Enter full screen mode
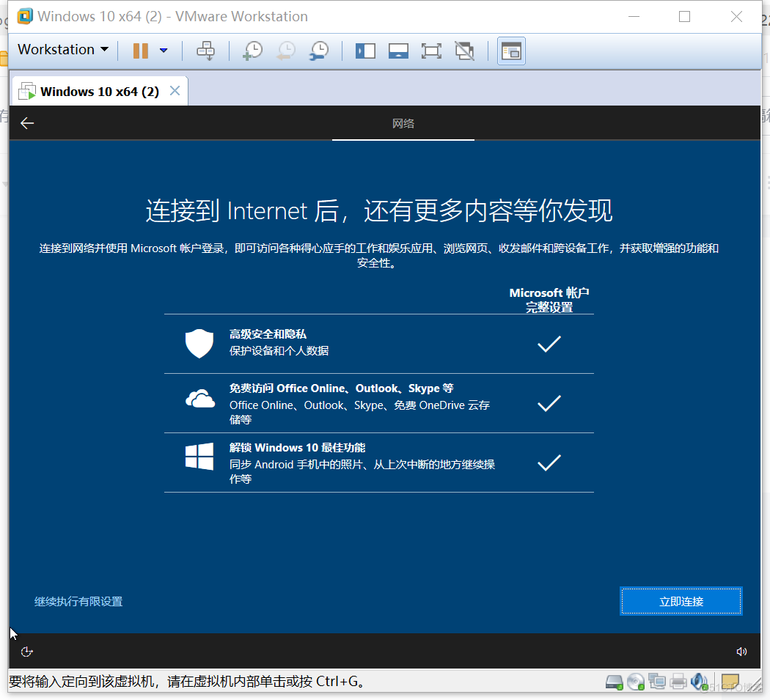This screenshot has width=770, height=700. [x=431, y=51]
